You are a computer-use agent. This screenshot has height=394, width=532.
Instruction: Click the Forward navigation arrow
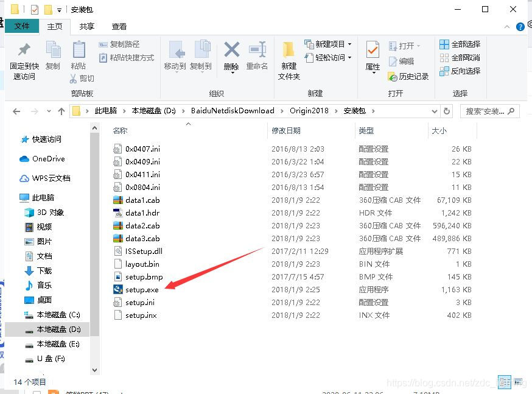point(34,111)
